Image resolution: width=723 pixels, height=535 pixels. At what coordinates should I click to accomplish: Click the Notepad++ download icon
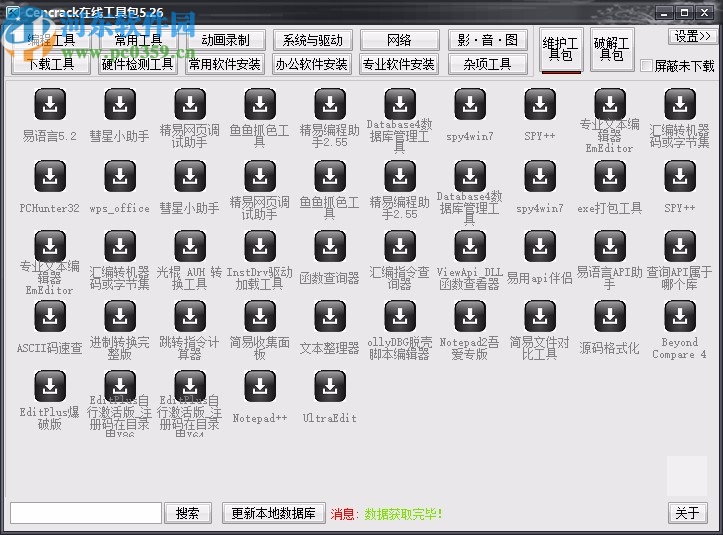[260, 386]
